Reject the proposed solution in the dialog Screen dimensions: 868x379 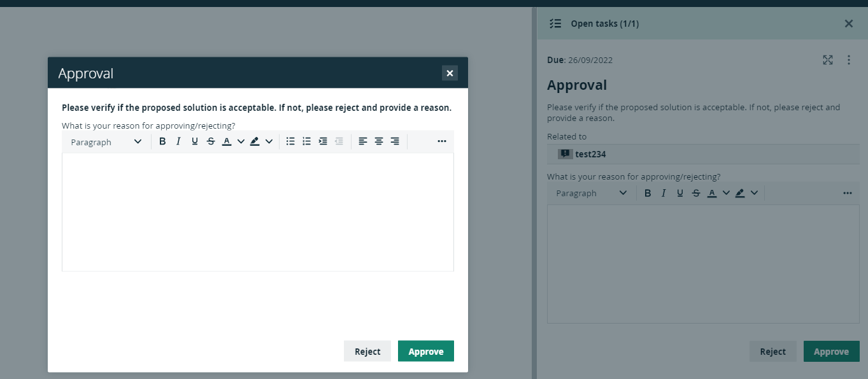tap(367, 351)
